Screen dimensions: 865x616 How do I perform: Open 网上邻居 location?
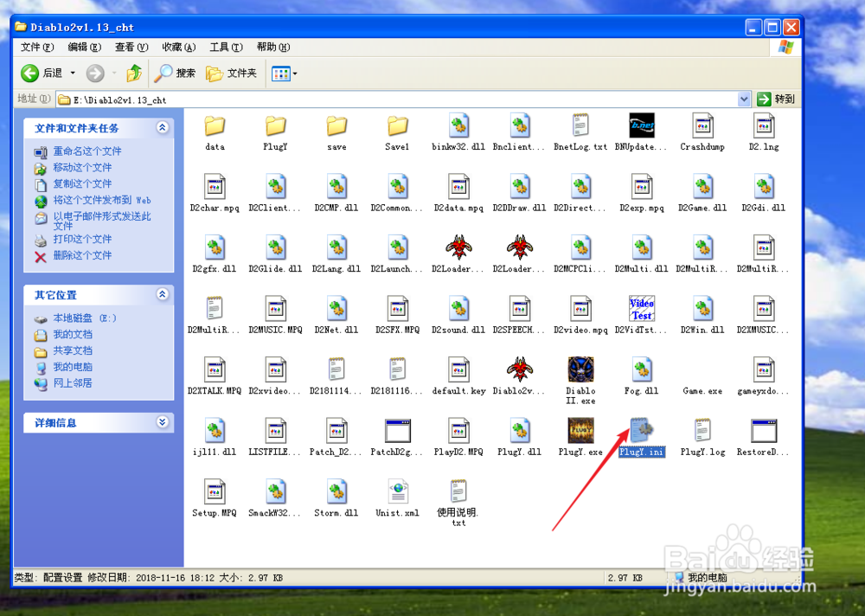(73, 383)
